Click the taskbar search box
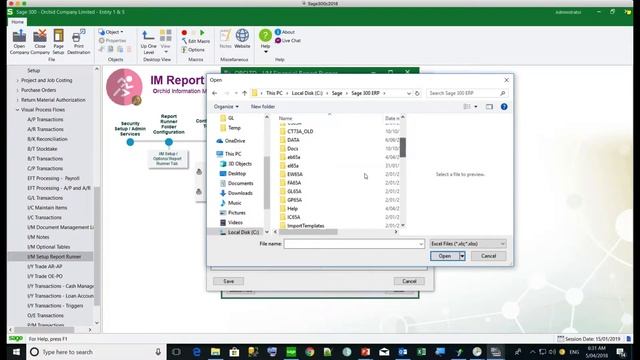The height and width of the screenshot is (360, 640). click(x=96, y=352)
